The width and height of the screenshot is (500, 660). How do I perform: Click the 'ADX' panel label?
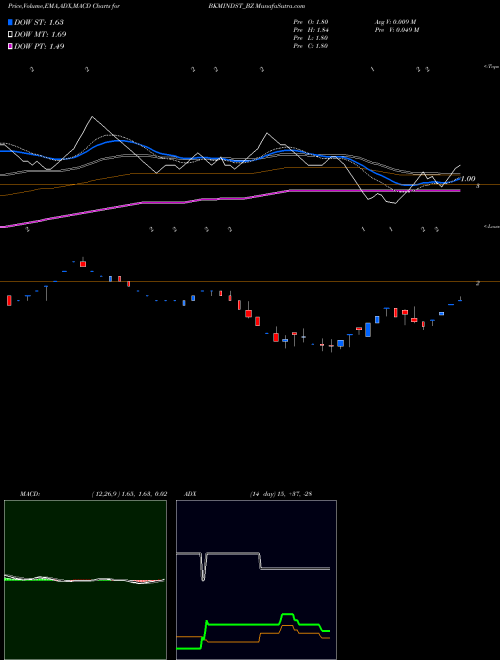click(190, 494)
